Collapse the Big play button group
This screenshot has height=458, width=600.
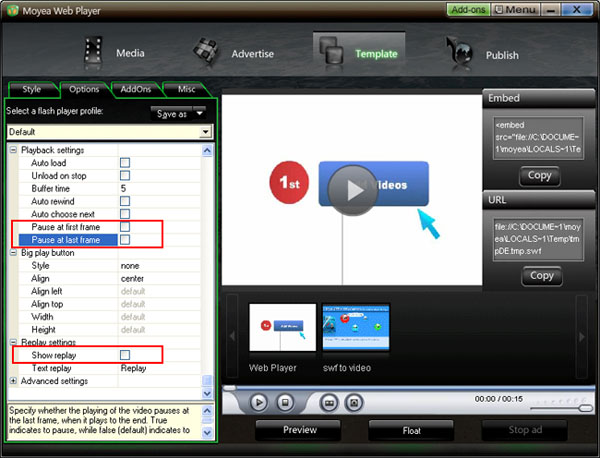[13, 253]
